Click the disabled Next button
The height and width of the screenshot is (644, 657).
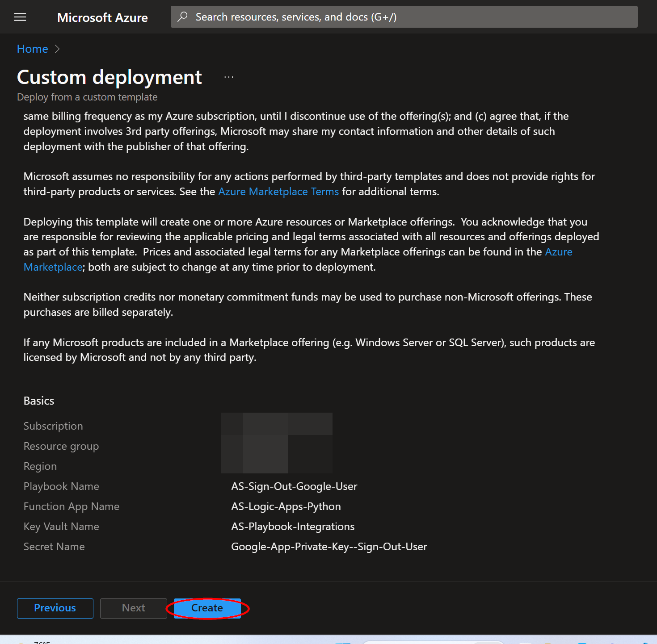point(134,608)
